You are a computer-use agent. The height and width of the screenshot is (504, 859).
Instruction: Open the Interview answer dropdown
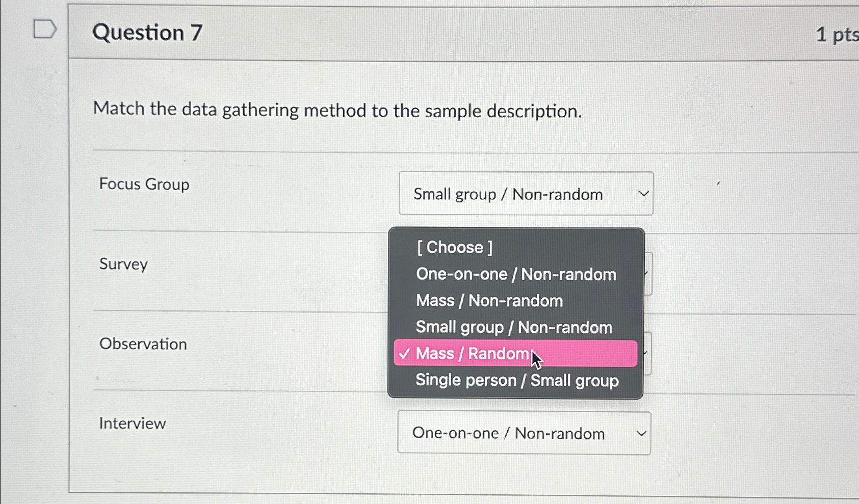click(524, 434)
